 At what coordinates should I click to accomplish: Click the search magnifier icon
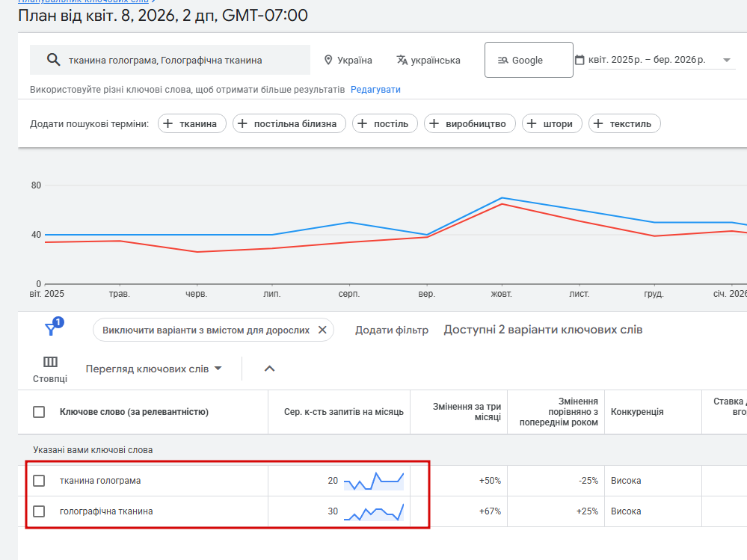[x=53, y=61]
